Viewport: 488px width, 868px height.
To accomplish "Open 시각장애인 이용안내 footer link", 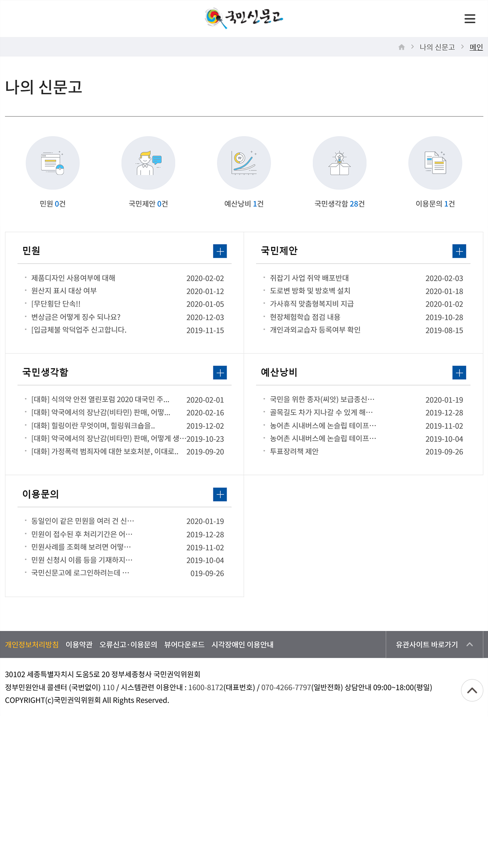I will [x=242, y=644].
